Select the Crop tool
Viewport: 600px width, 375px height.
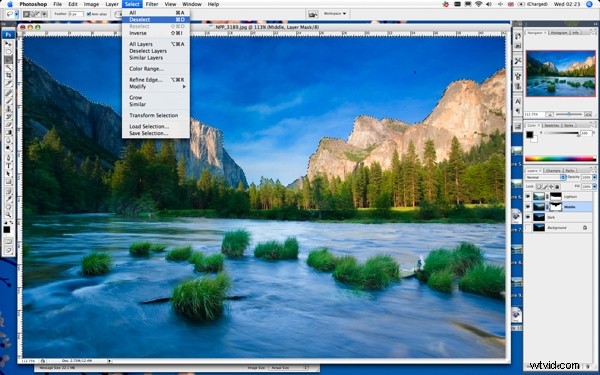tap(8, 75)
